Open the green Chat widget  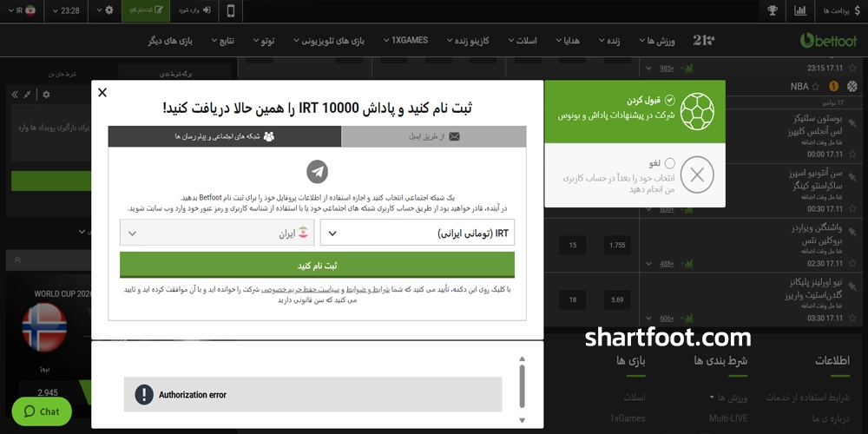(42, 411)
